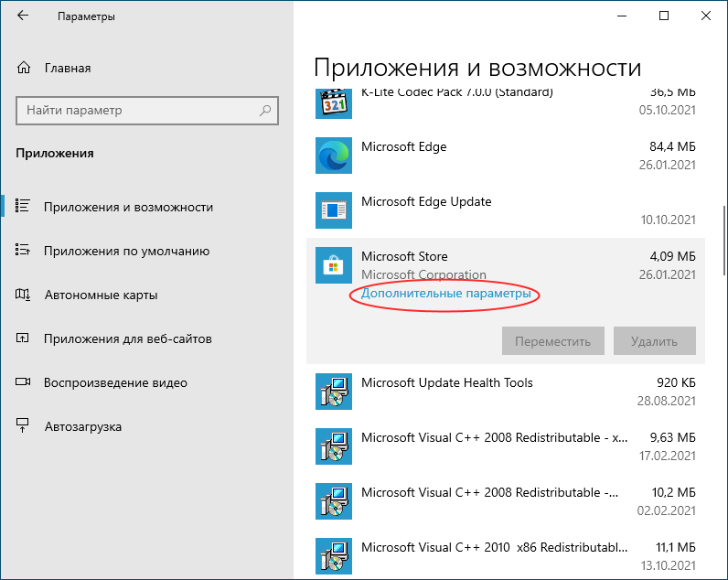Image resolution: width=728 pixels, height=580 pixels.
Task: Open the Автономные карты map icon
Action: (x=23, y=294)
